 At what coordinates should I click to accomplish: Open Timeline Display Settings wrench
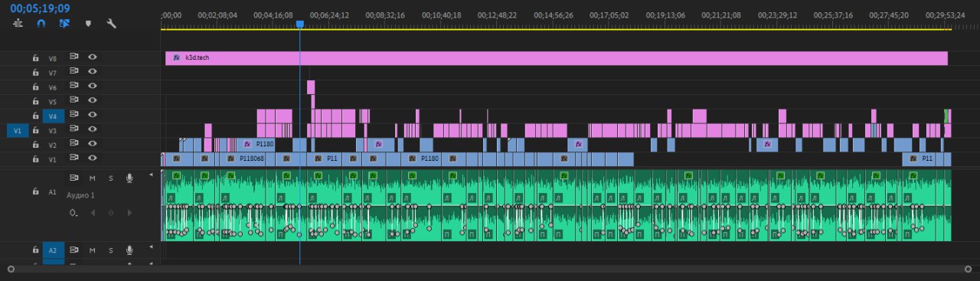click(x=111, y=23)
